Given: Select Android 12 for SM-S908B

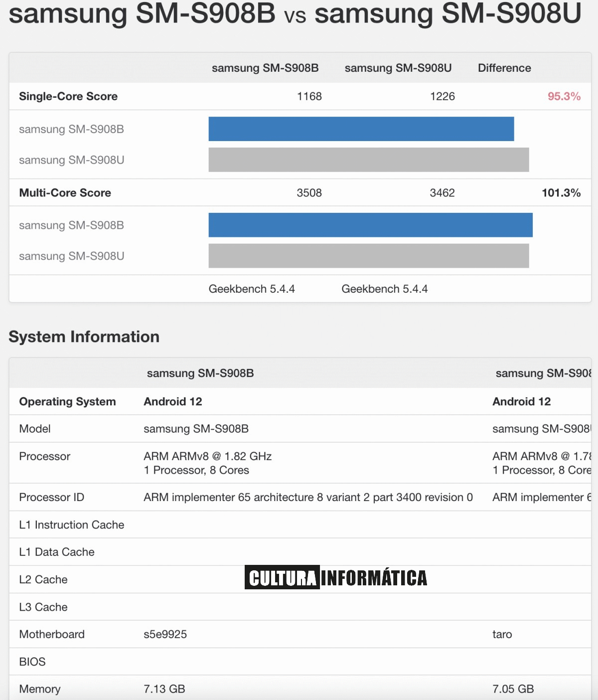Looking at the screenshot, I should 173,401.
